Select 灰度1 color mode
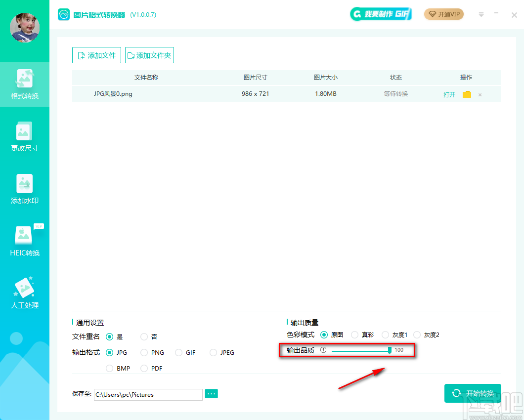 click(385, 335)
